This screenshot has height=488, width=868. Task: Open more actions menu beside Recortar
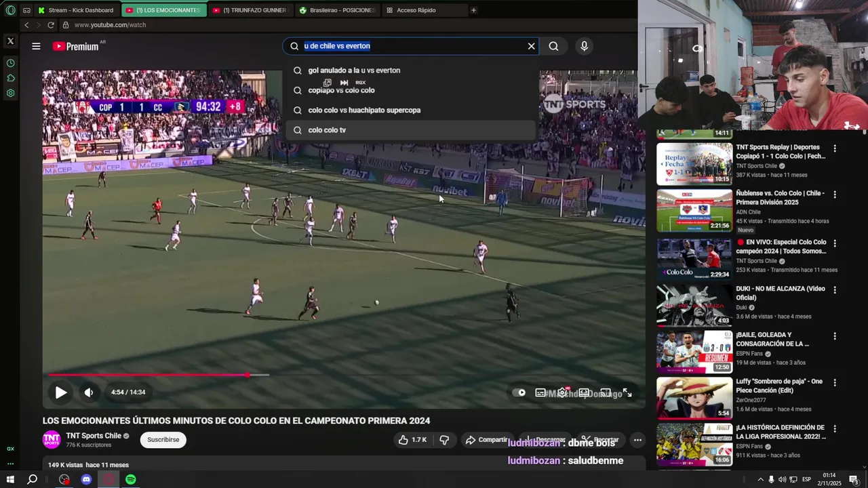[637, 440]
